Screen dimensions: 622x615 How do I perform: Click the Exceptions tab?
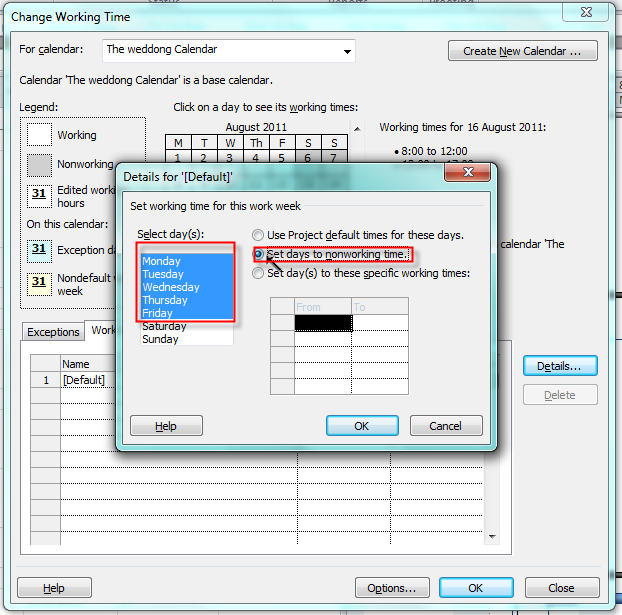point(53,331)
